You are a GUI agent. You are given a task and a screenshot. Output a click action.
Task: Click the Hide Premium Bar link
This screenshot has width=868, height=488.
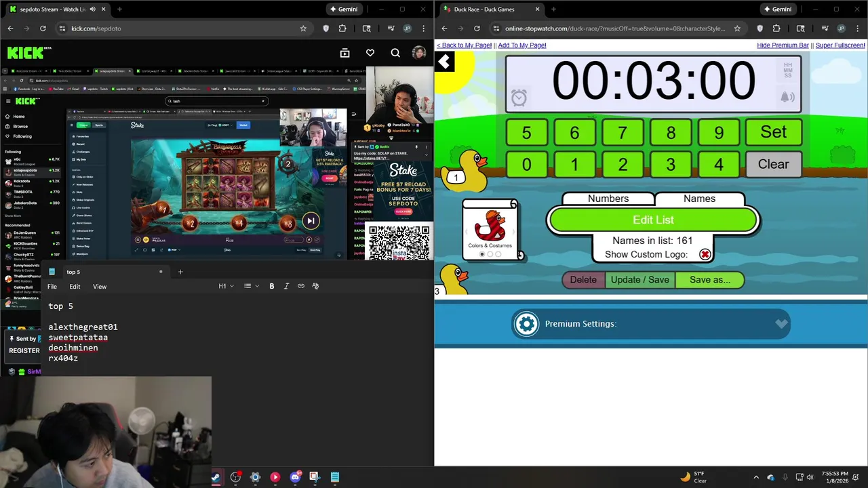point(783,45)
